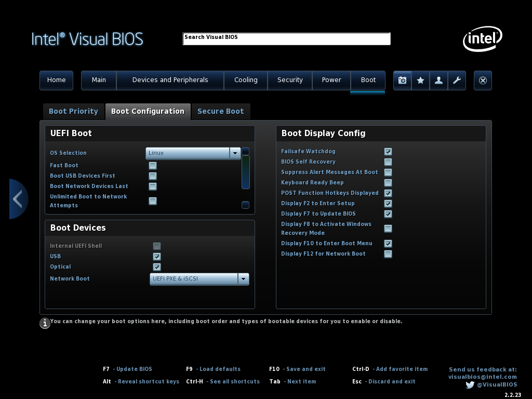The image size is (532, 399).
Task: Click the info icon beside help text
Action: click(x=45, y=323)
